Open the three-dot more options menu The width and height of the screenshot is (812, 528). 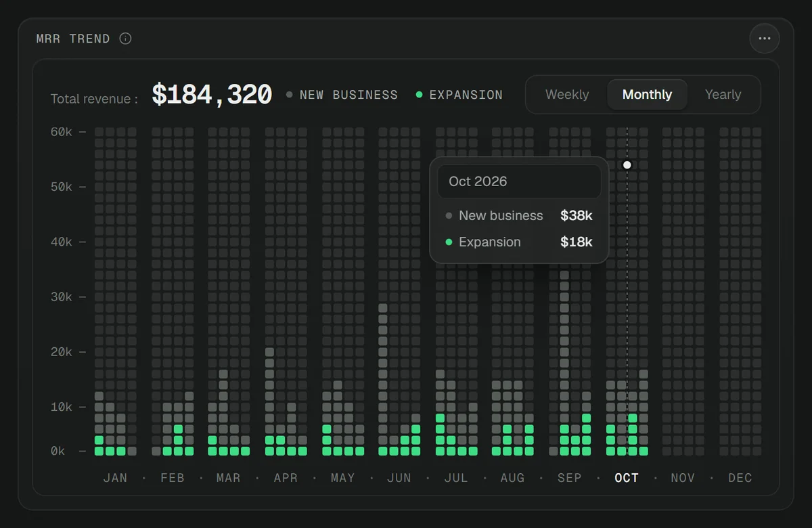(x=764, y=39)
